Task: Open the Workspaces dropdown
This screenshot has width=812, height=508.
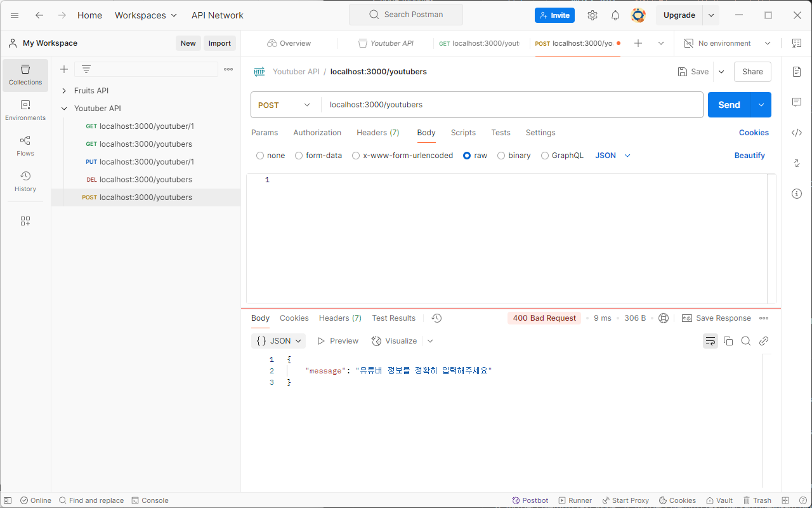Action: click(146, 15)
